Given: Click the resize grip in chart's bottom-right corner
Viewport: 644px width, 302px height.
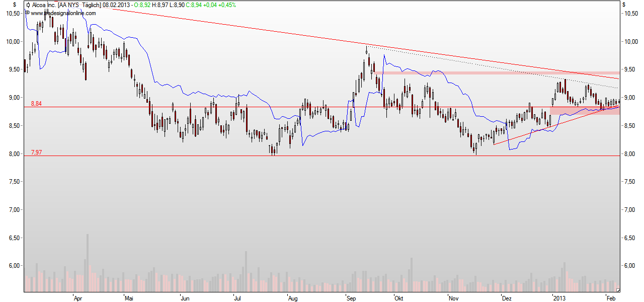Looking at the screenshot, I should tap(618, 289).
